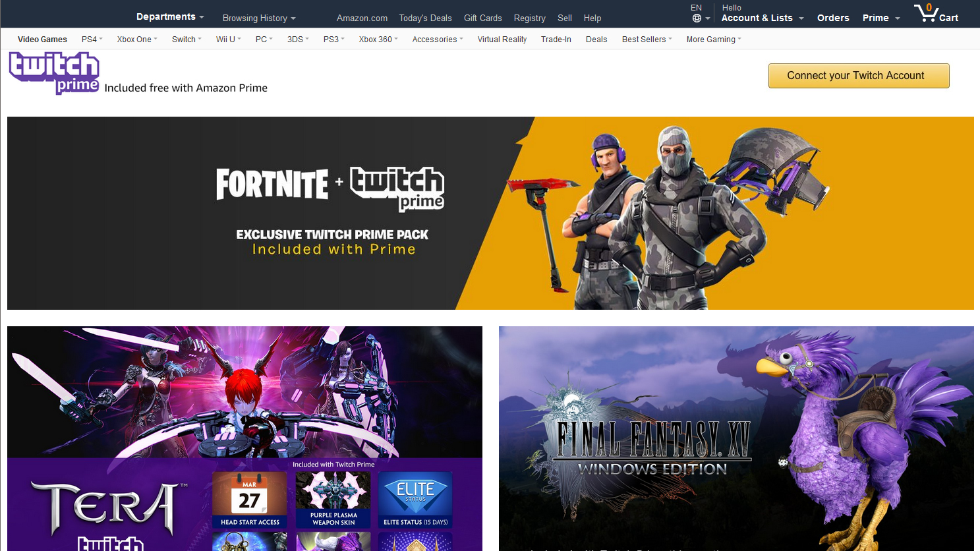Open Final Fantasy XV Windows Edition banner
The height and width of the screenshot is (551, 980).
(x=736, y=438)
